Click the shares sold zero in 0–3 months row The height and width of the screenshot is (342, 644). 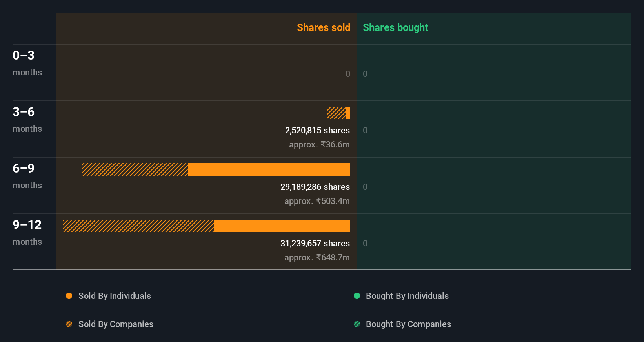coord(348,74)
